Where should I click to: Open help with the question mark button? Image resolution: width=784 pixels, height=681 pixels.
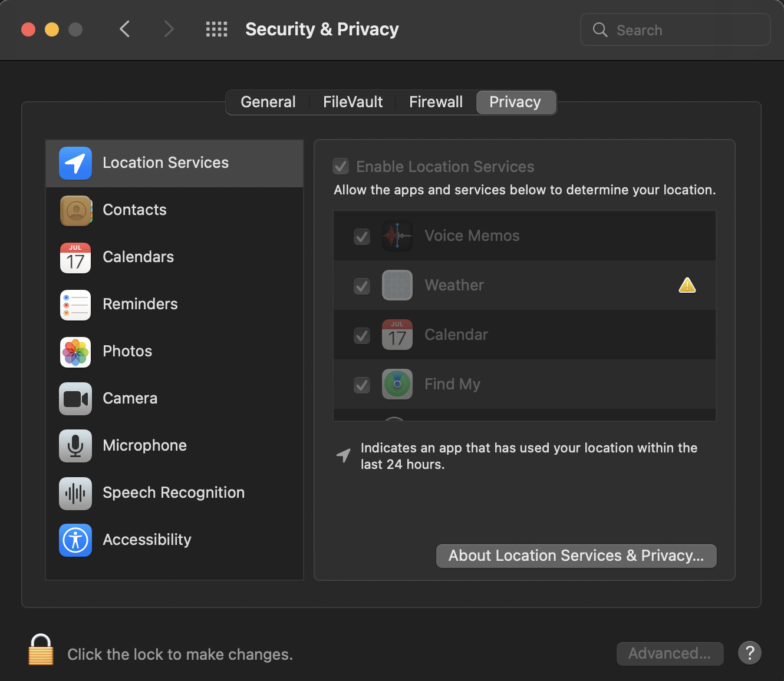click(750, 653)
